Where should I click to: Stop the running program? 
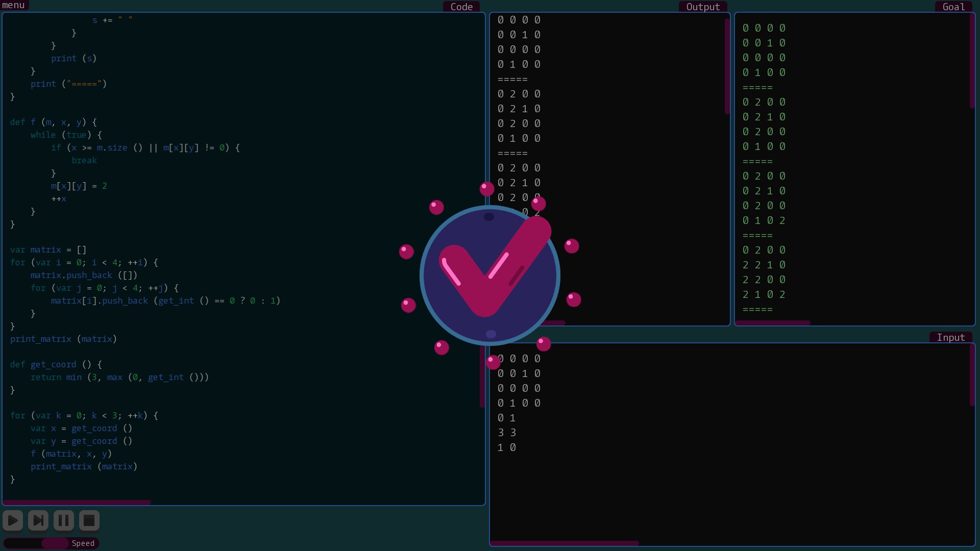89,520
